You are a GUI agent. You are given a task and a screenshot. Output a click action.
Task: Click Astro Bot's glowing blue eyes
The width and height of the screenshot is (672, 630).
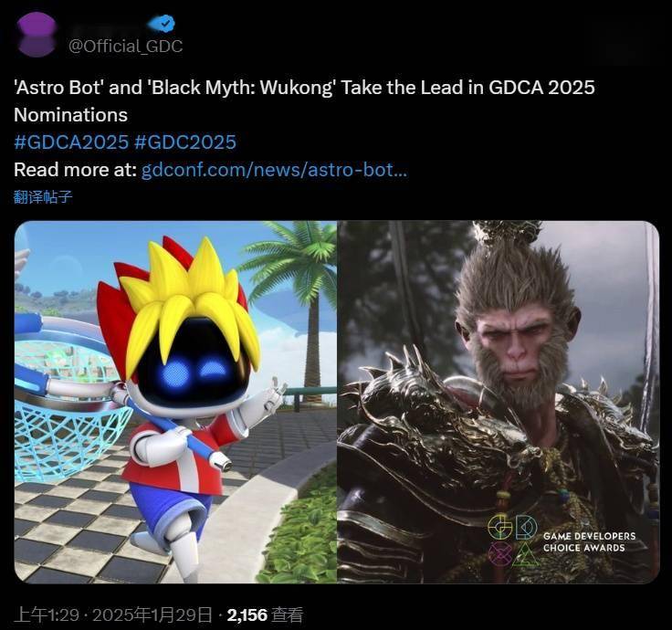(194, 373)
